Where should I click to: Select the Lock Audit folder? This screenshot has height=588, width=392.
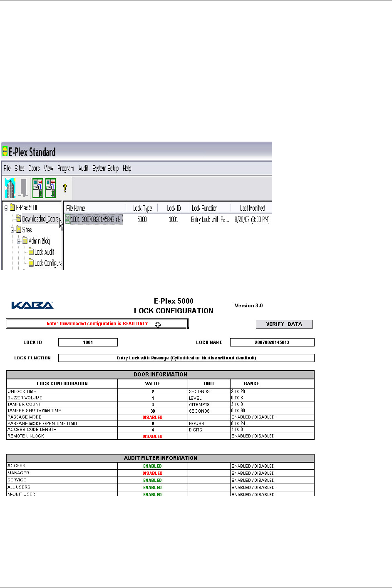tap(42, 252)
